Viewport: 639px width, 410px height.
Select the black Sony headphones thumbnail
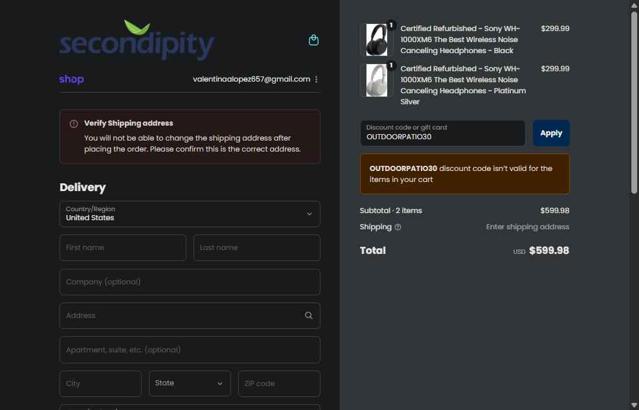point(376,40)
